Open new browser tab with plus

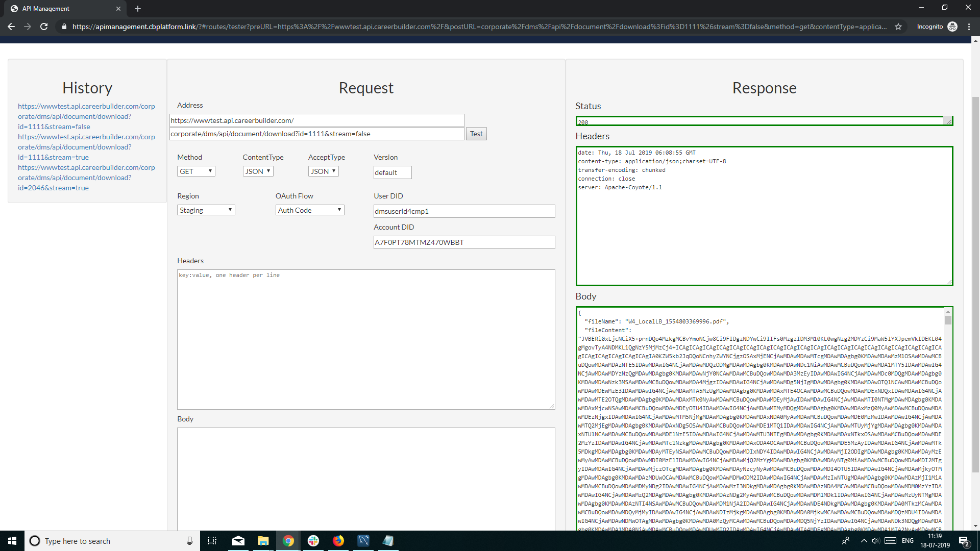coord(138,9)
